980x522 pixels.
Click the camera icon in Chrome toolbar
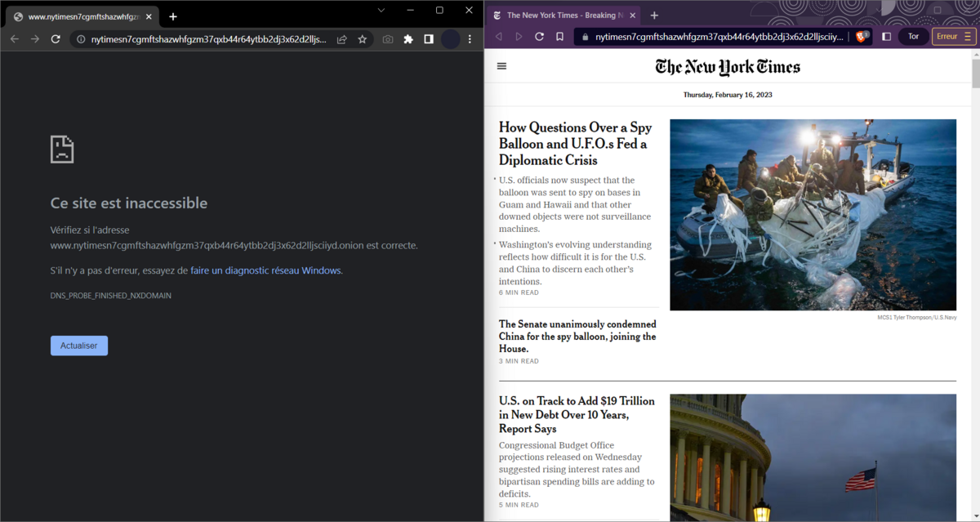tap(388, 38)
